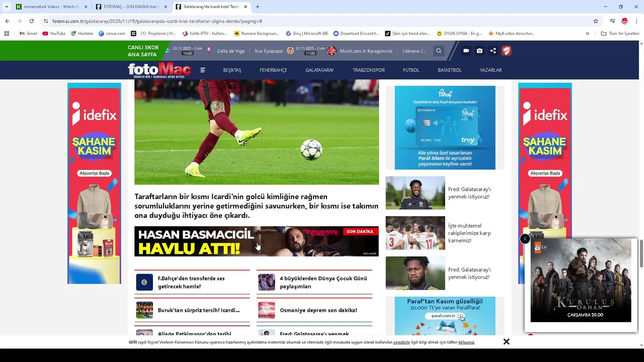Bookmark this page with star icon
644x362 pixels.
pos(596,21)
